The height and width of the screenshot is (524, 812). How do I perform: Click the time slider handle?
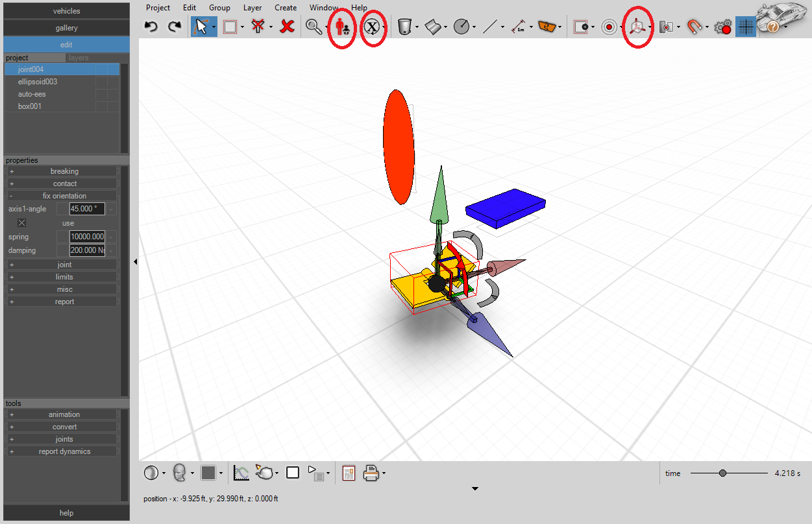pos(722,473)
